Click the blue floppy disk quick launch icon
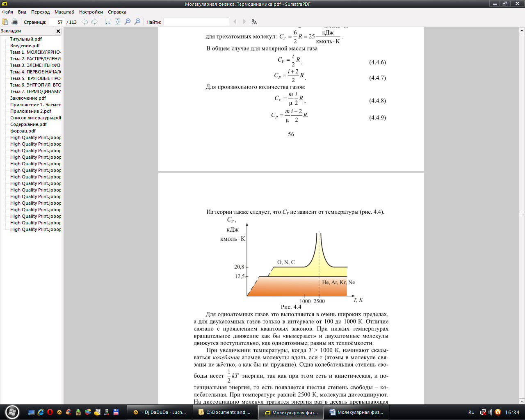525x420 pixels. [x=116, y=412]
